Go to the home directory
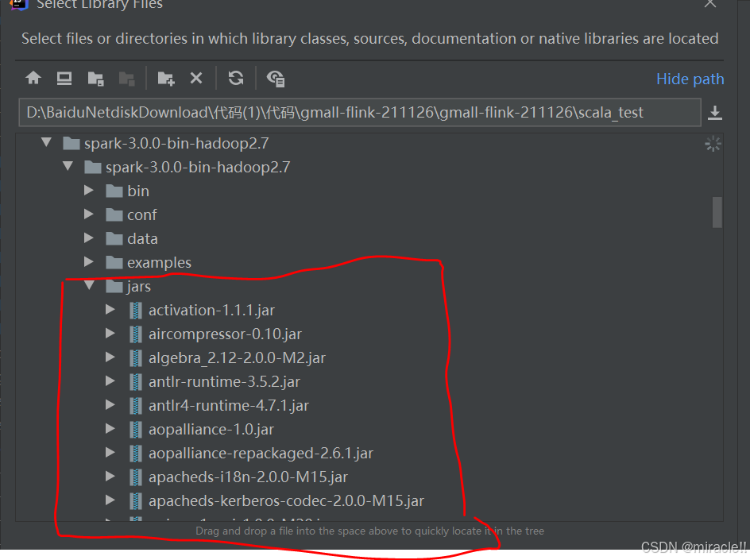 point(33,78)
